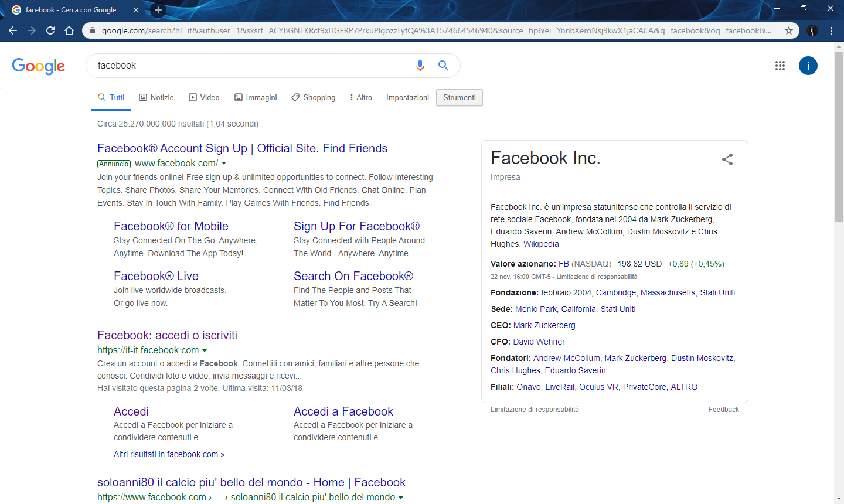Click Limitazione di responsabilità below panel
Image resolution: width=844 pixels, height=504 pixels.
click(x=535, y=410)
